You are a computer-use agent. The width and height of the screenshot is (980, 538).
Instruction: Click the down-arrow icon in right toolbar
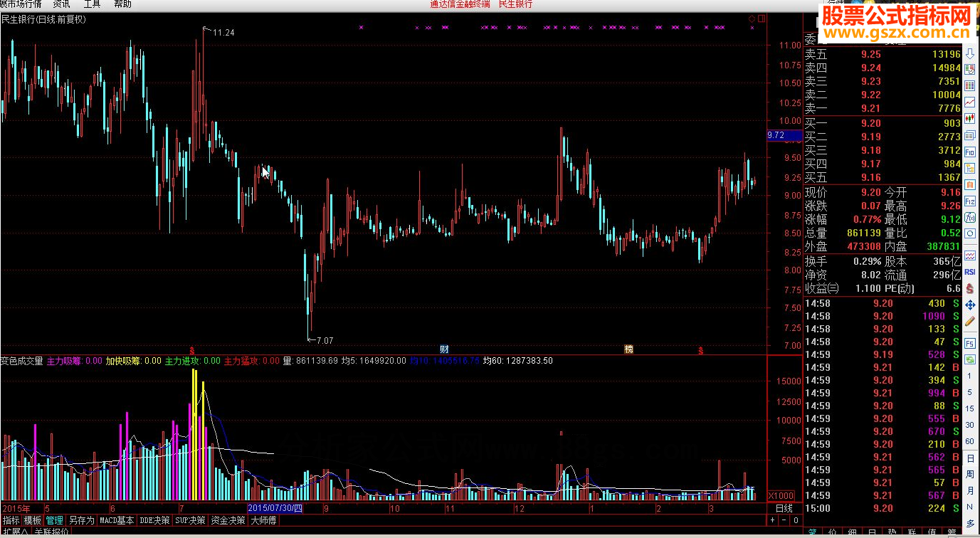(970, 54)
